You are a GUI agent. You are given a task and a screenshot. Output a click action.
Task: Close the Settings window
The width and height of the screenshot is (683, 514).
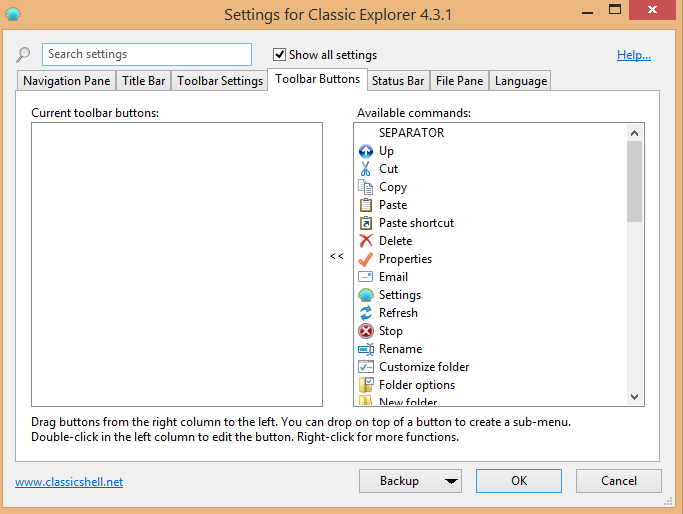(652, 10)
